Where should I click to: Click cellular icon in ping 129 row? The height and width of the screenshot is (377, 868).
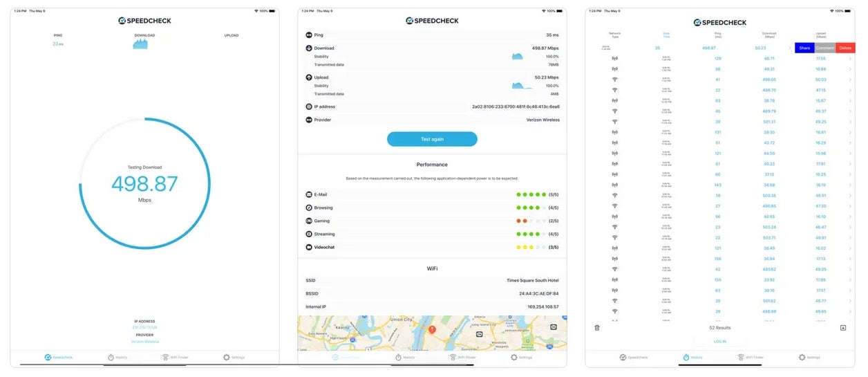coord(615,59)
